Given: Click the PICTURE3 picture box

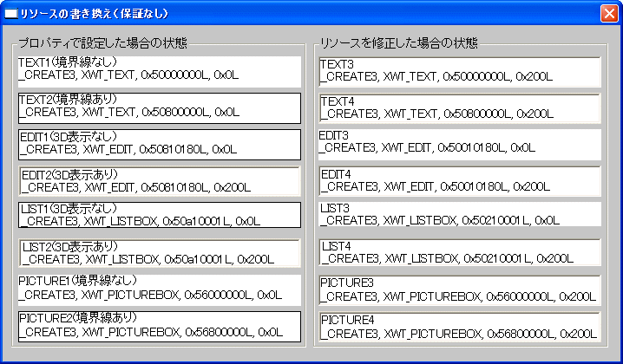Looking at the screenshot, I should pyautogui.click(x=460, y=290).
